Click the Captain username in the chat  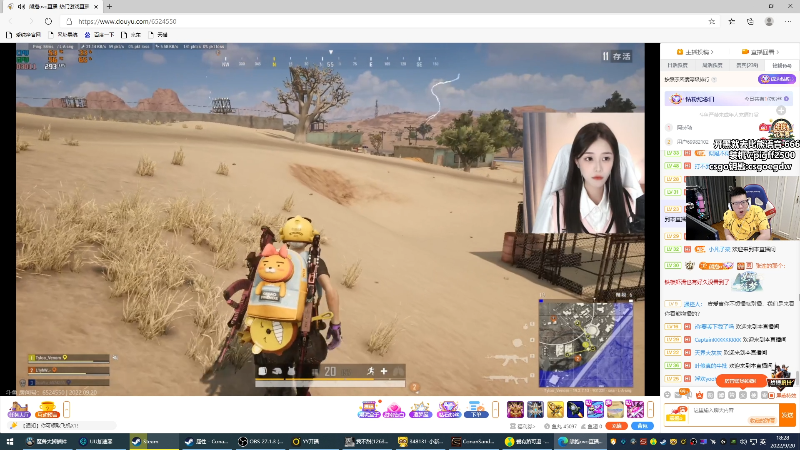click(717, 339)
